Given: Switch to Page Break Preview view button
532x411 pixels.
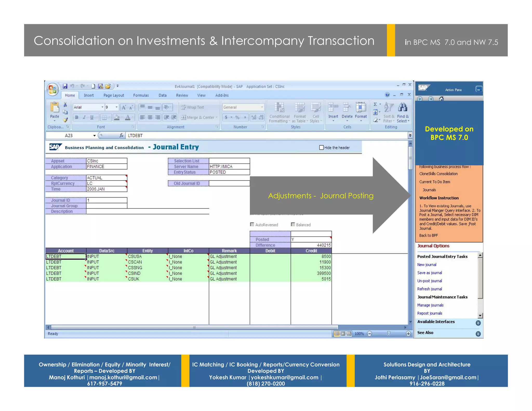Looking at the screenshot, I should click(x=349, y=334).
